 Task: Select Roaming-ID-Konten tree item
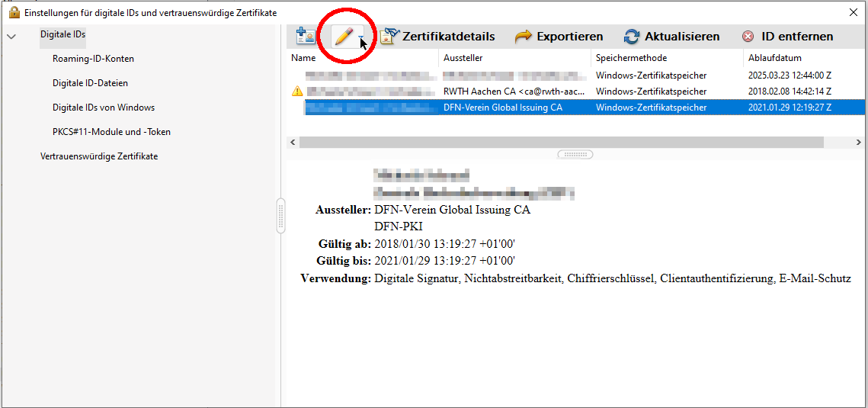click(94, 59)
